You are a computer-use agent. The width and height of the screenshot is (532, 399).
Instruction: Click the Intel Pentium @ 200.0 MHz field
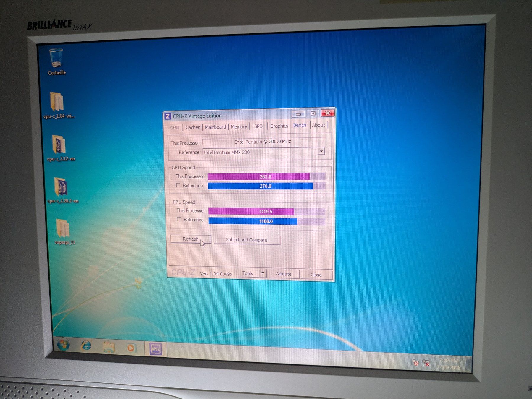click(263, 142)
